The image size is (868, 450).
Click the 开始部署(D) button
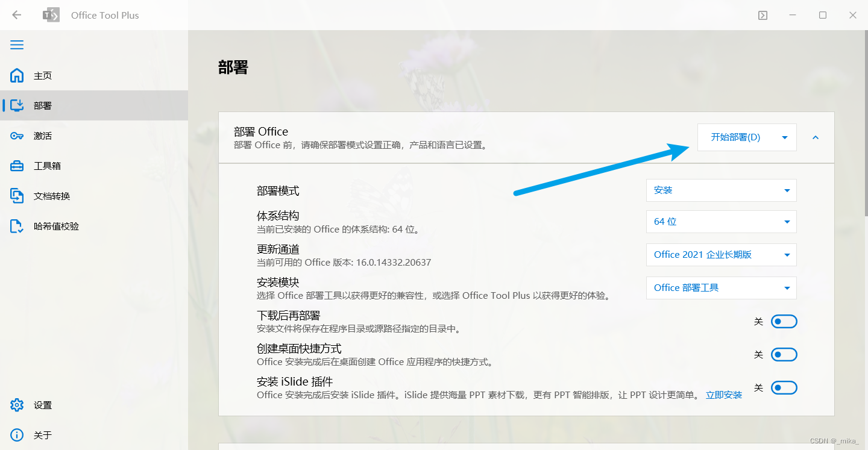tap(735, 137)
